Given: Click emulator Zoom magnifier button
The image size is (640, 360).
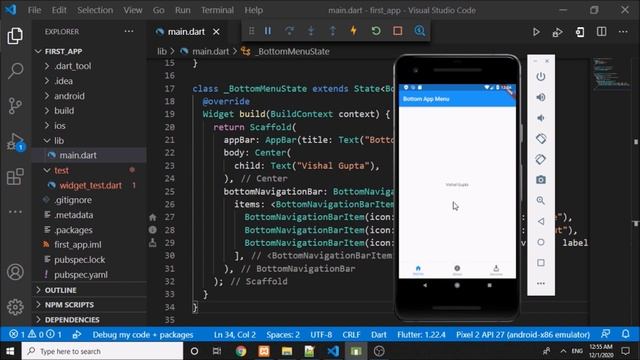Looking at the screenshot, I should tap(541, 200).
